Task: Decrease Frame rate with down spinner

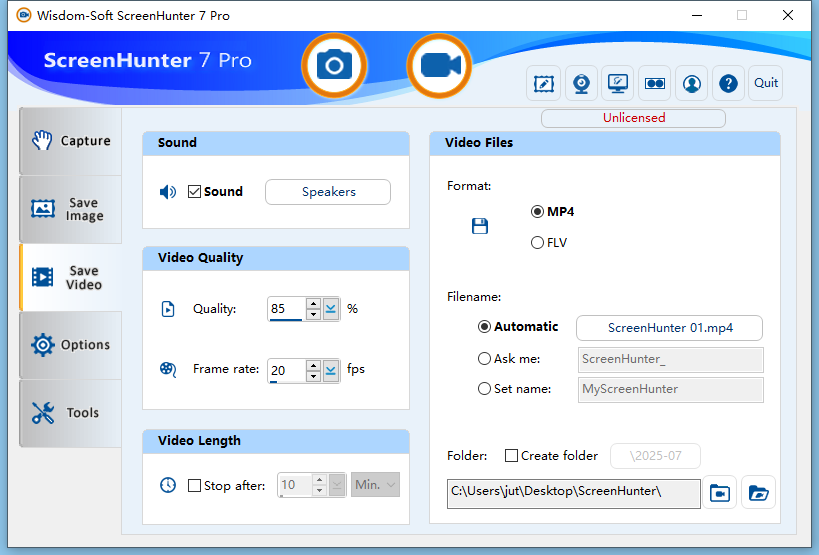Action: [313, 376]
